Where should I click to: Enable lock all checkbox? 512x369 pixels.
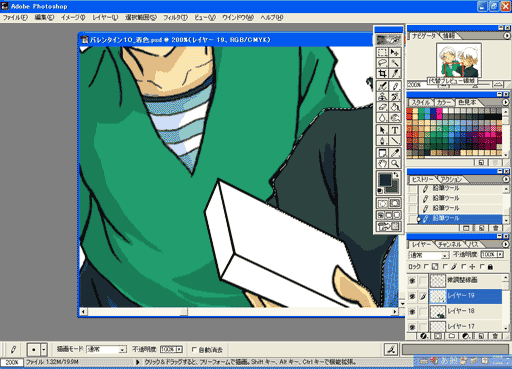click(x=482, y=267)
